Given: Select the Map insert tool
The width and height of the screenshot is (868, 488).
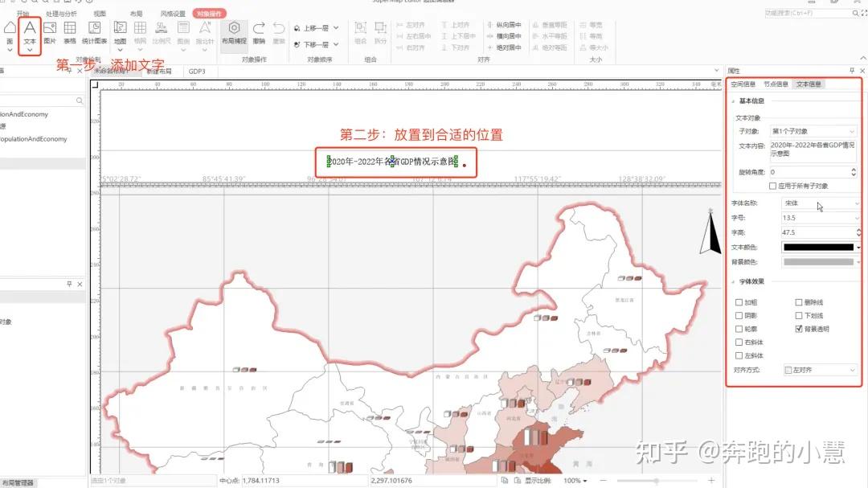Looking at the screenshot, I should tap(119, 29).
